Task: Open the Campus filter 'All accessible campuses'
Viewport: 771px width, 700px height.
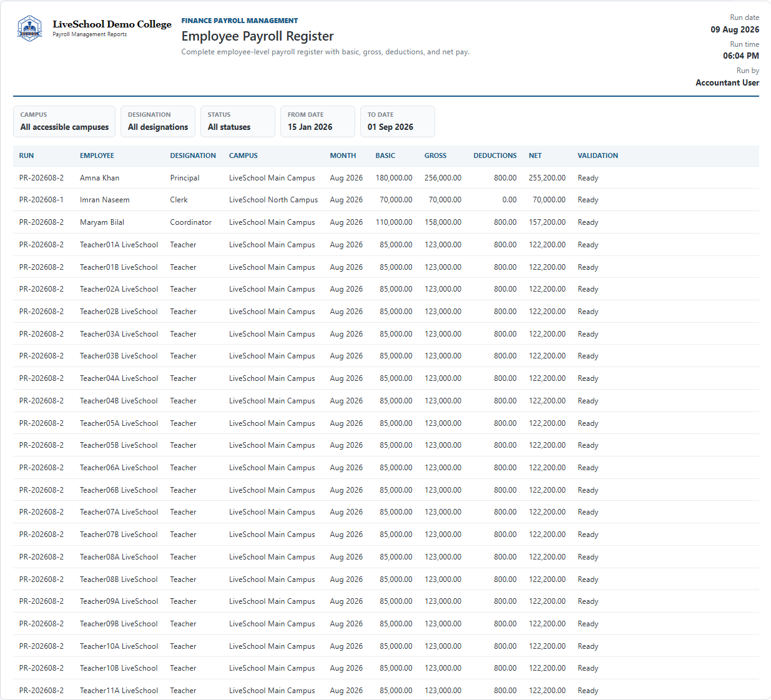Action: point(64,121)
